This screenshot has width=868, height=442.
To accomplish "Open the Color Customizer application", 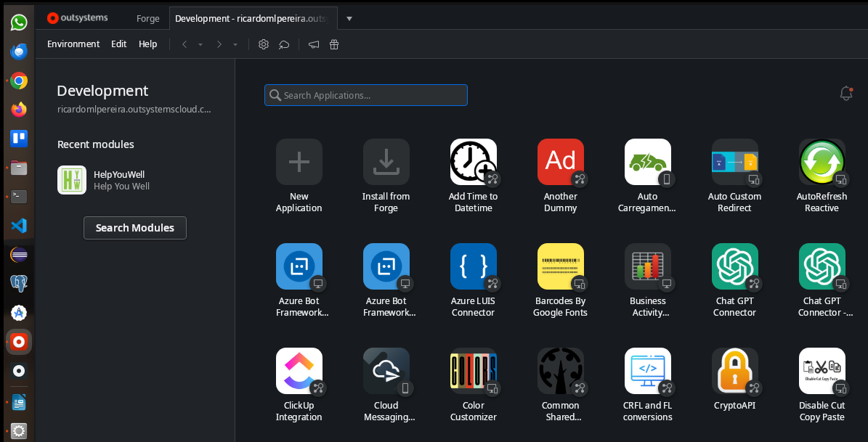I will pyautogui.click(x=473, y=371).
